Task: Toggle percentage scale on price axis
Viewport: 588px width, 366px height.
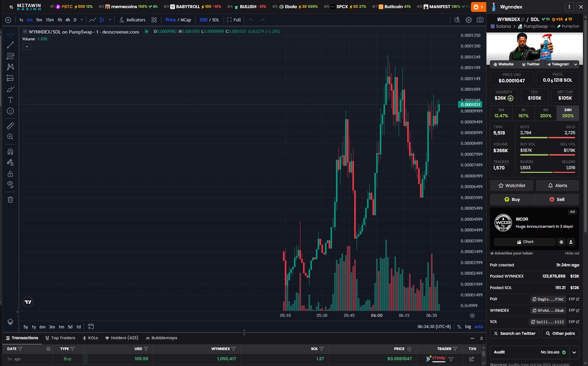Action: 459,327
